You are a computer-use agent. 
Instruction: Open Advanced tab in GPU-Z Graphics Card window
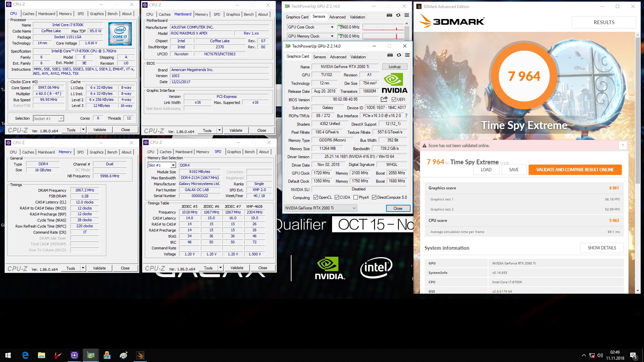(338, 57)
